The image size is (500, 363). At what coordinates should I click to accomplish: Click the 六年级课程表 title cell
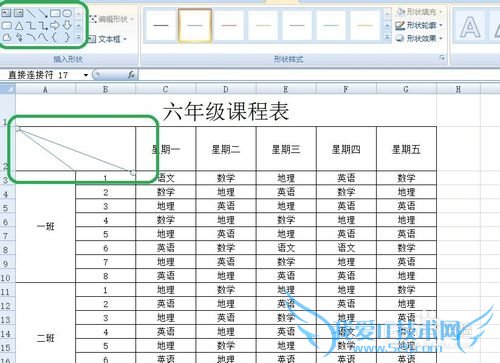pos(226,111)
